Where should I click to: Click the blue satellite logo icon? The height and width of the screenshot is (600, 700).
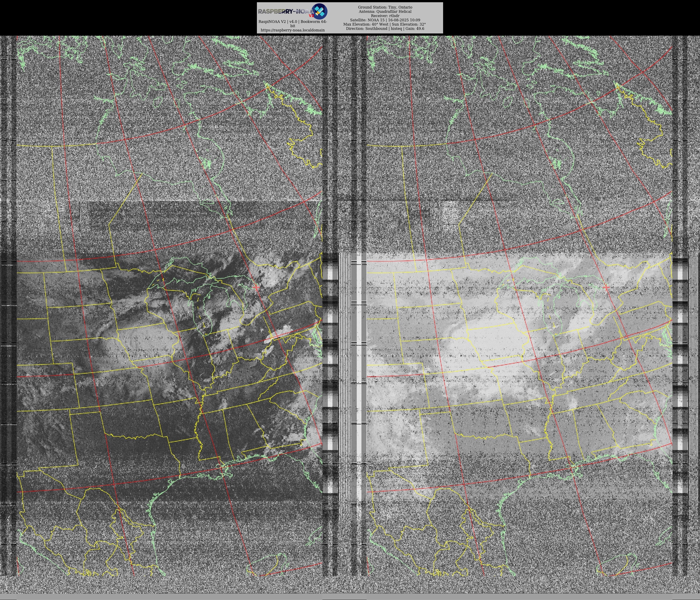(x=319, y=11)
